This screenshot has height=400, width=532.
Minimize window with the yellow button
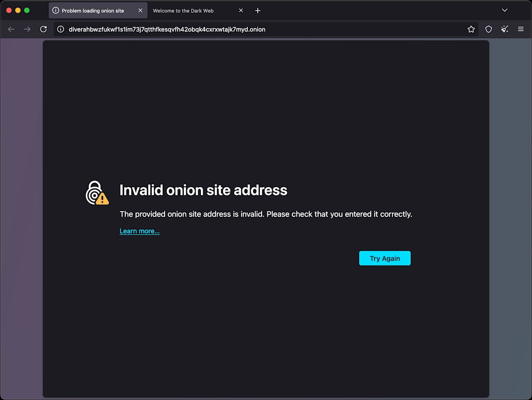tap(18, 10)
